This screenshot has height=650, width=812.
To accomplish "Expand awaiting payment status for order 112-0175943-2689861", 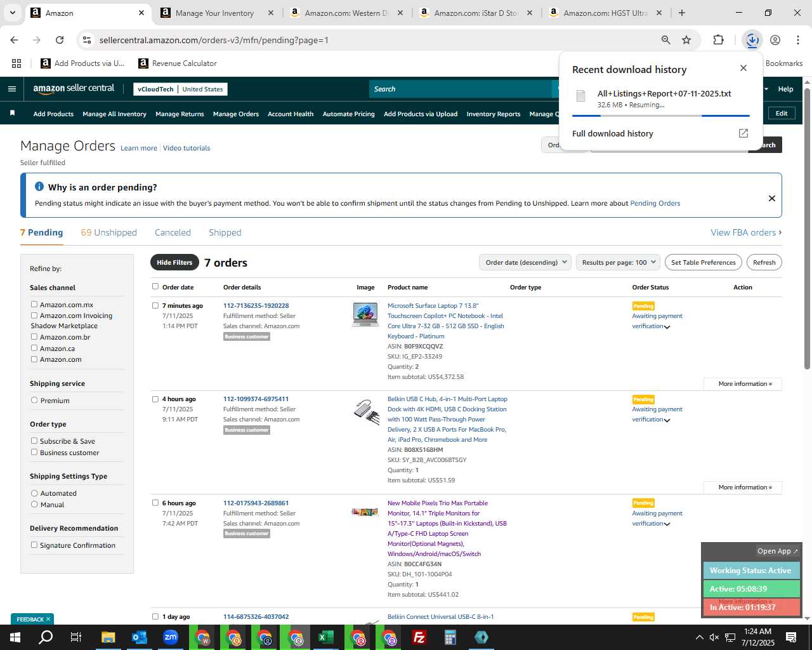I will coord(667,524).
